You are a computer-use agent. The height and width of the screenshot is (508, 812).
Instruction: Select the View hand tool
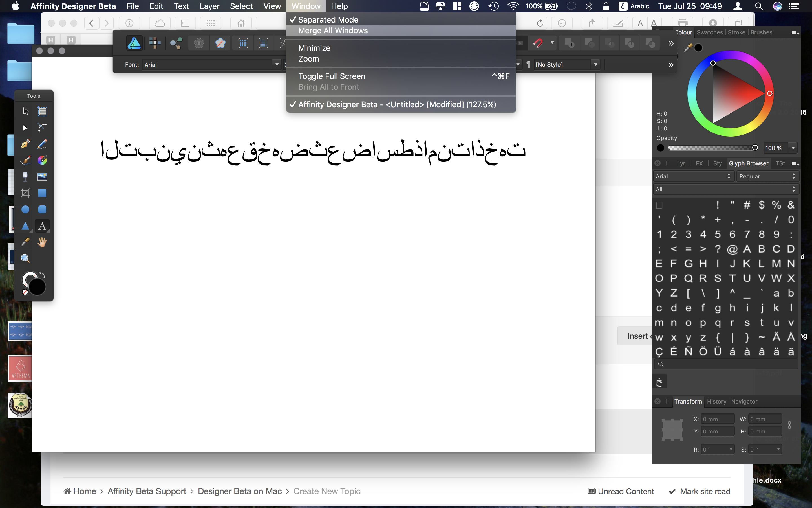click(42, 242)
